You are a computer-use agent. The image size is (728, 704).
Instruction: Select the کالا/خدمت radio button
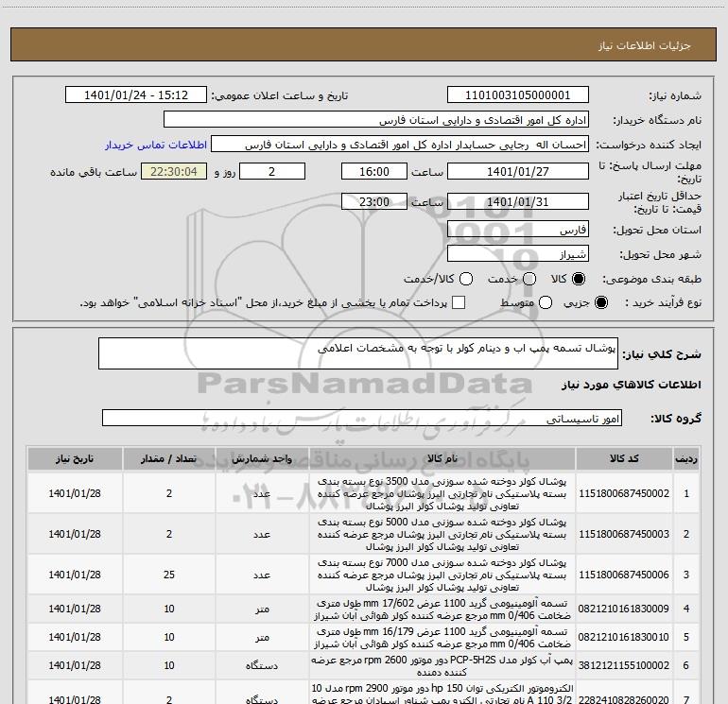pyautogui.click(x=466, y=279)
